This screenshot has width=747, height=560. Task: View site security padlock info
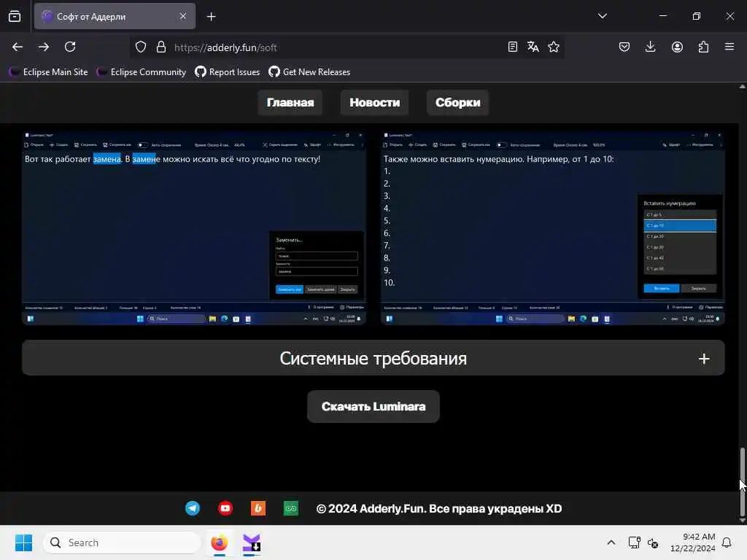[161, 47]
